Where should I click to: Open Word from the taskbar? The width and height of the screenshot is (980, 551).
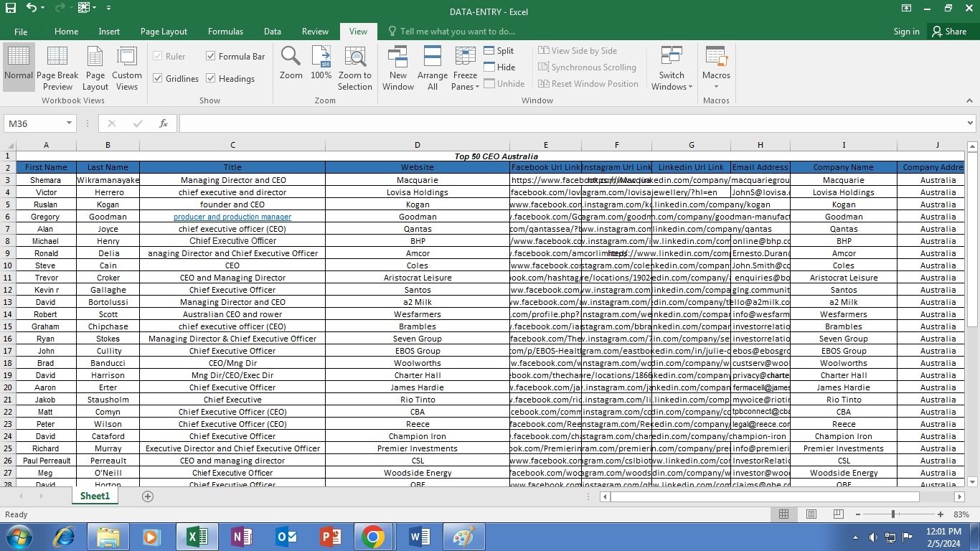click(x=418, y=537)
